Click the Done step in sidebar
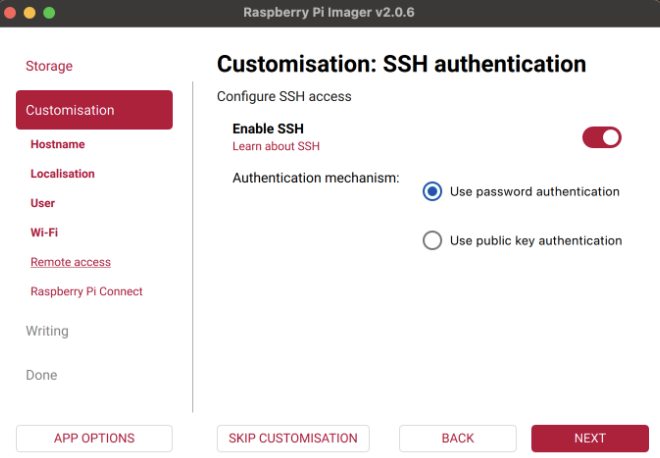The width and height of the screenshot is (660, 458). pos(41,375)
